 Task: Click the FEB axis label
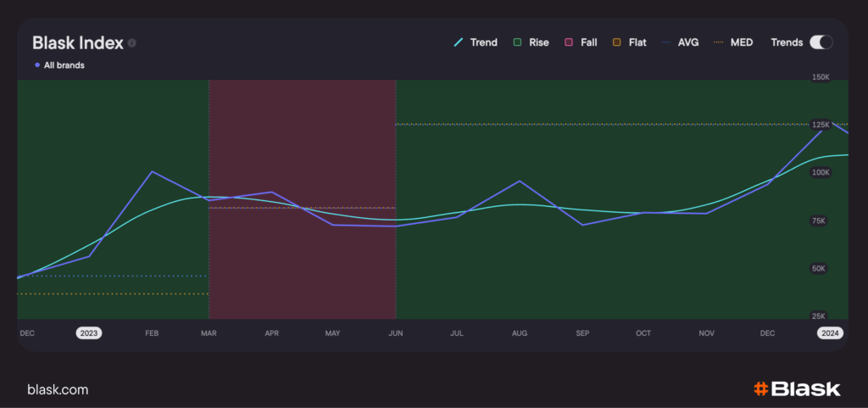(x=152, y=333)
